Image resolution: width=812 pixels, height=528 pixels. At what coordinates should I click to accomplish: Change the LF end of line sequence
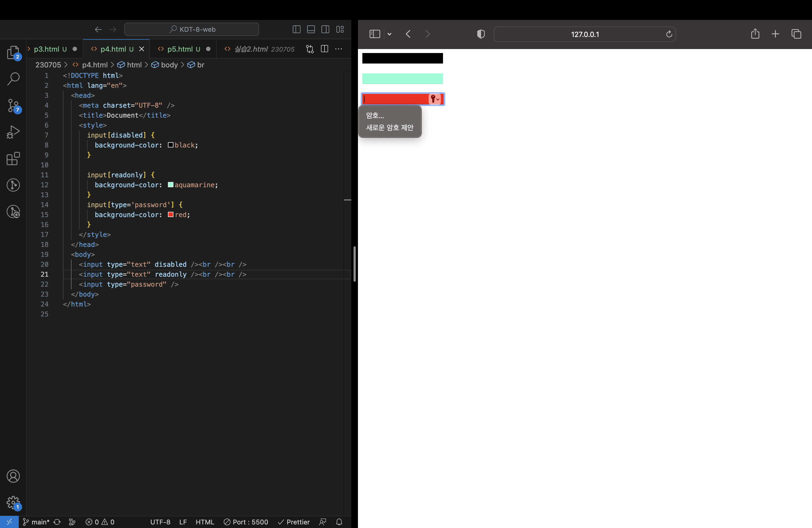pos(183,522)
